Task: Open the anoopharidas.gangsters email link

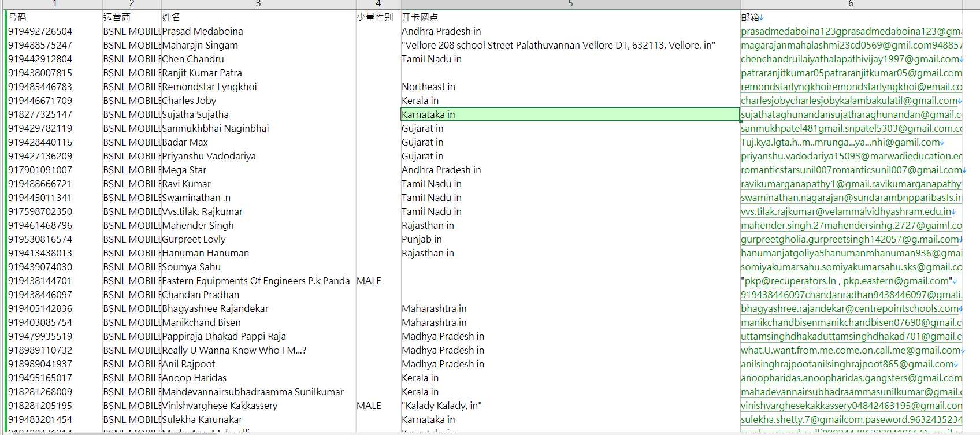Action: pyautogui.click(x=851, y=378)
